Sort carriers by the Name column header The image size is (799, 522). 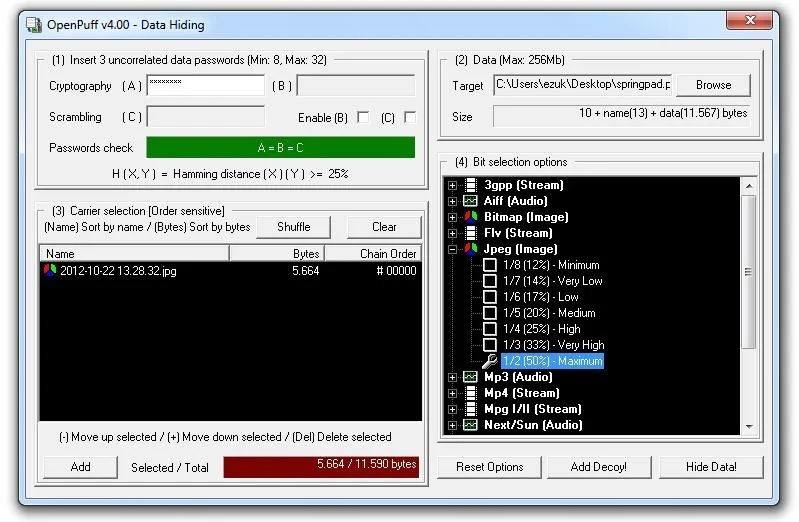click(x=134, y=253)
